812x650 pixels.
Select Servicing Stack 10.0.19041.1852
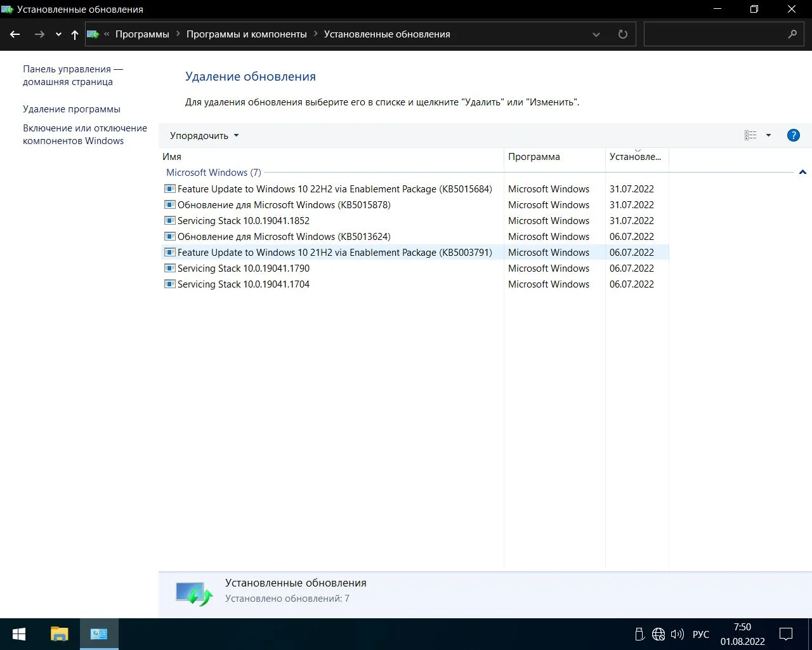pyautogui.click(x=415, y=221)
